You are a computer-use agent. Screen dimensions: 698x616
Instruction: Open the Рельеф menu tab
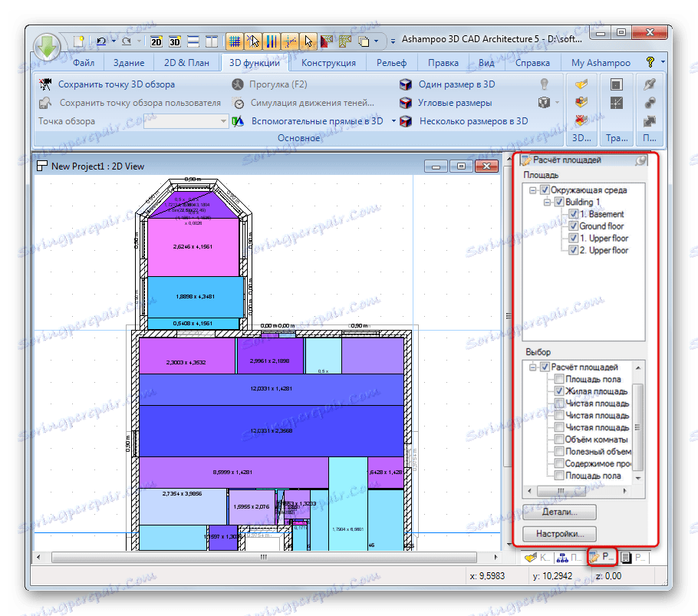[391, 62]
